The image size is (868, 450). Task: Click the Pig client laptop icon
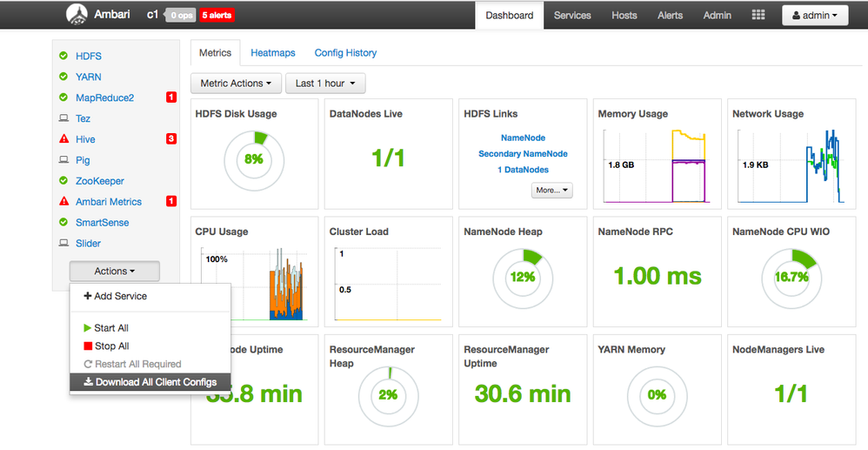tap(63, 159)
